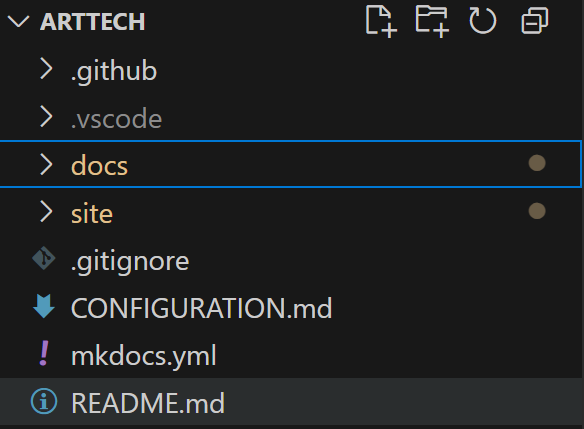The image size is (584, 429).
Task: Collapse all folders in Explorer
Action: click(x=534, y=21)
